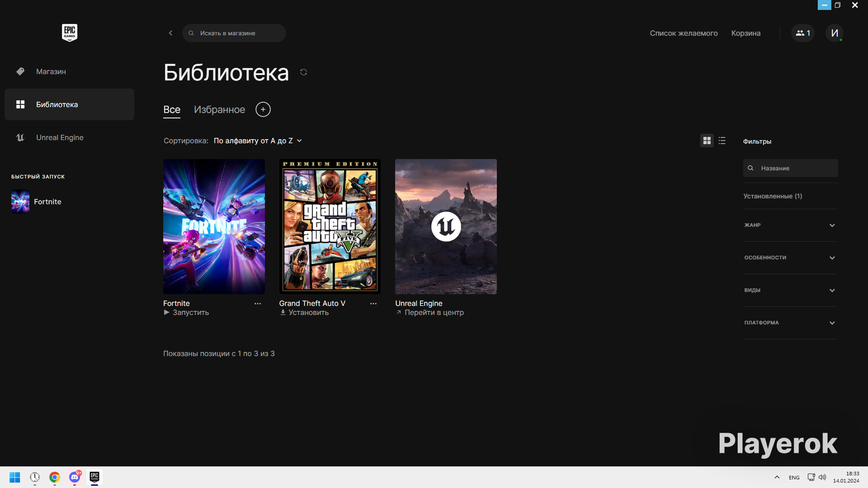The height and width of the screenshot is (488, 868).
Task: Switch to the Все tab
Action: 172,110
